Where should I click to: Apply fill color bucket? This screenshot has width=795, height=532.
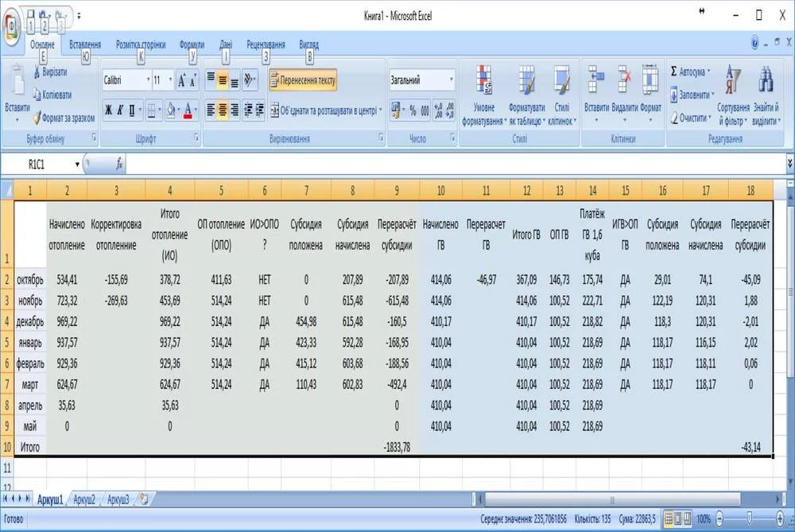pyautogui.click(x=171, y=111)
